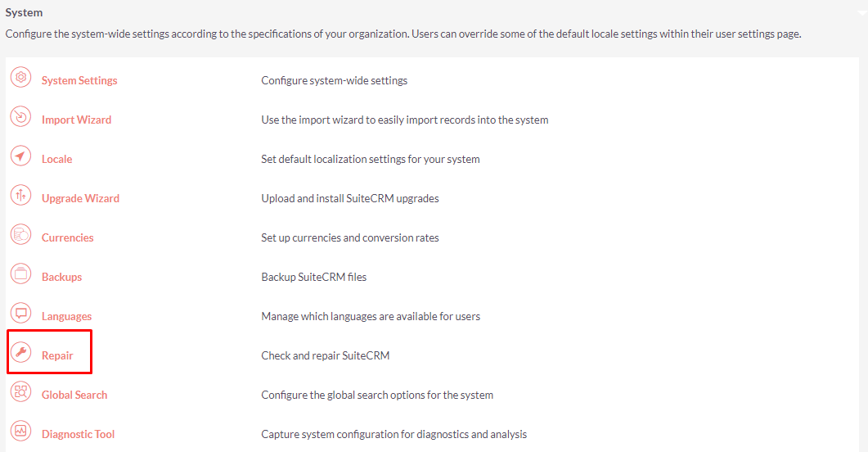868x452 pixels.
Task: Click the Locale navigation arrow icon
Action: click(21, 156)
